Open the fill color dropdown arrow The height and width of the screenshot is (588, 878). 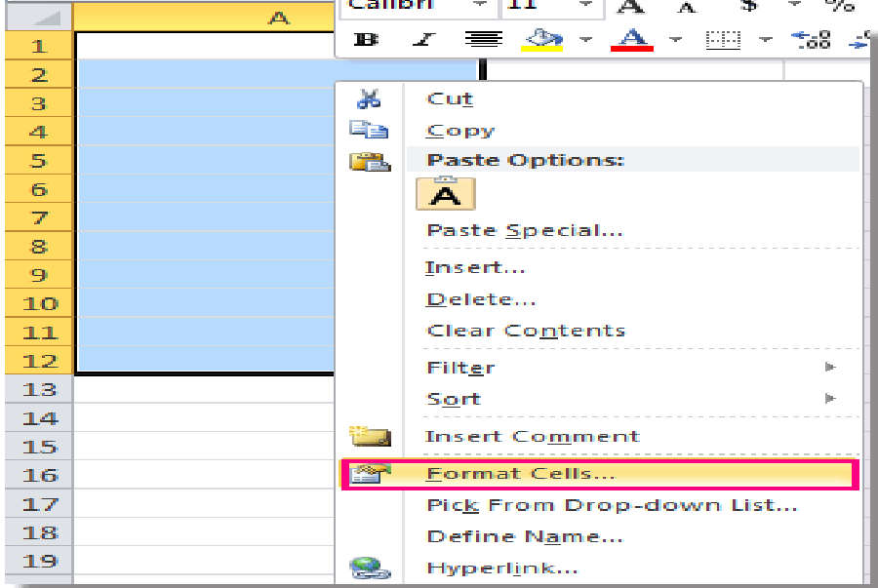585,40
